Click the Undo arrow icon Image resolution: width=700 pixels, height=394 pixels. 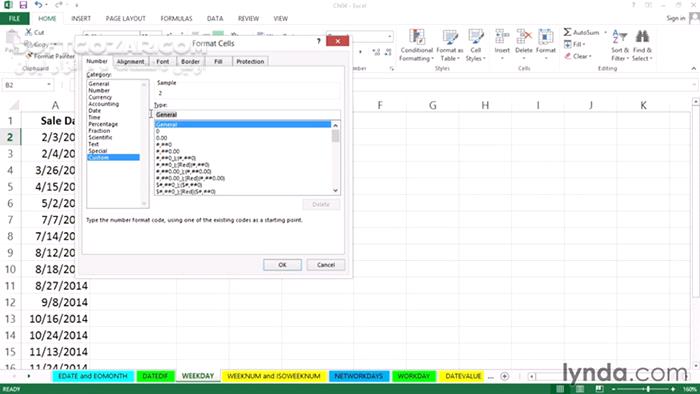point(39,5)
